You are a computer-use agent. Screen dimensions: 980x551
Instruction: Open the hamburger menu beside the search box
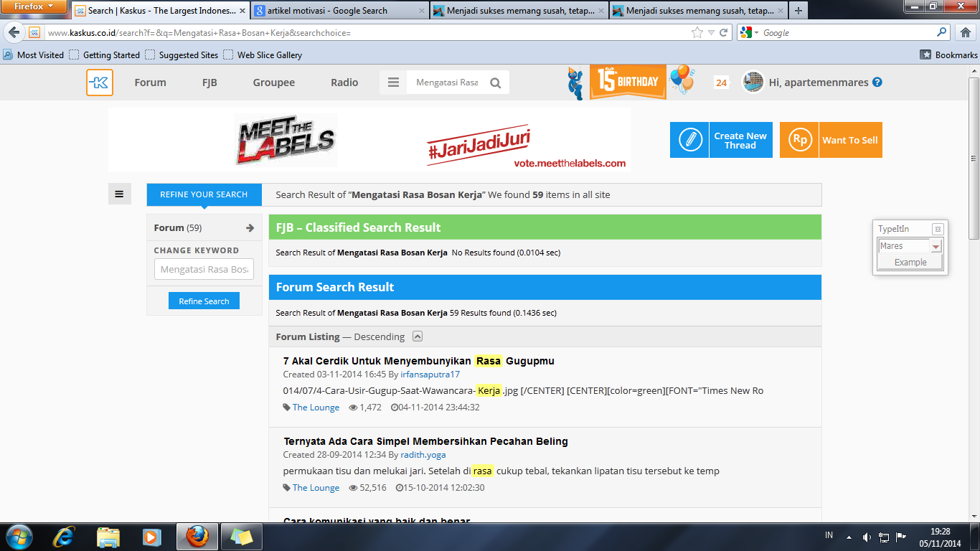[x=393, y=83]
